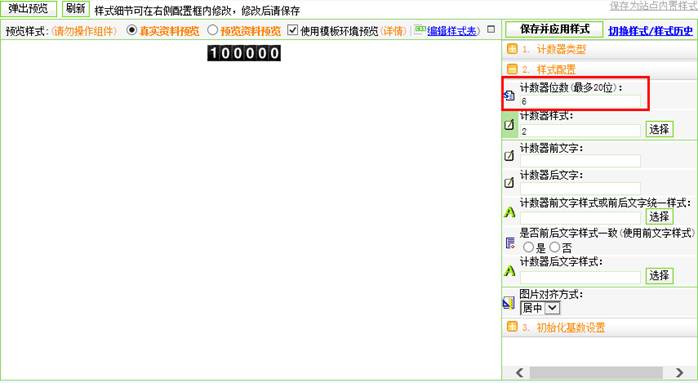Image resolution: width=698 pixels, height=383 pixels.
Task: Click the edit icon beside 计数器前文字
Action: tap(509, 156)
